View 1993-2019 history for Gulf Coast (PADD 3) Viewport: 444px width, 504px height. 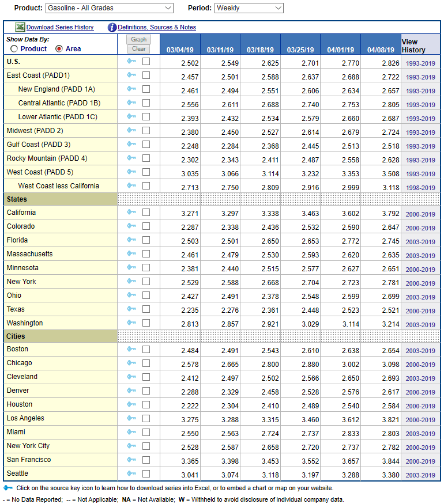click(420, 146)
